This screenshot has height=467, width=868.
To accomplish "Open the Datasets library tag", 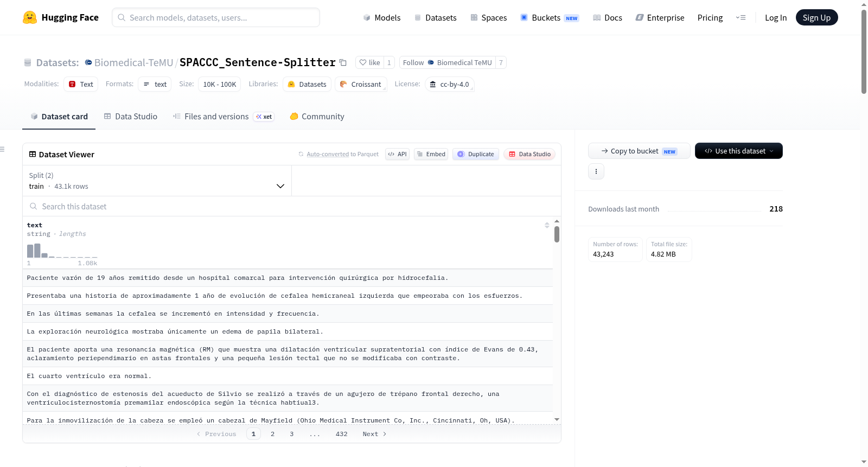I will tap(307, 84).
